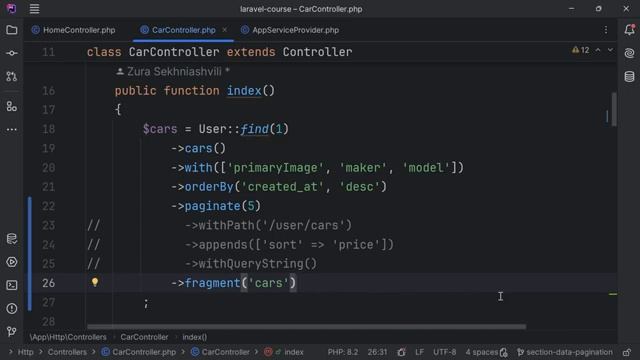Open the Services tool window
This screenshot has width=640, height=360.
click(11, 262)
